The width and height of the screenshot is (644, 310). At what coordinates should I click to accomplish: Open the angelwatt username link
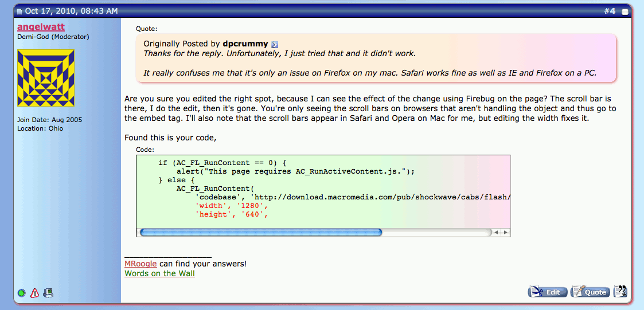[x=41, y=27]
